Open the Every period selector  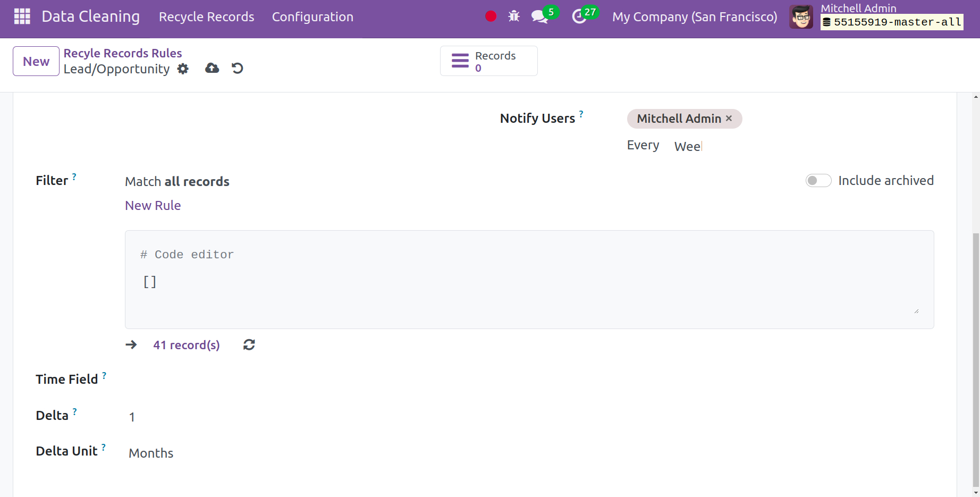(688, 146)
